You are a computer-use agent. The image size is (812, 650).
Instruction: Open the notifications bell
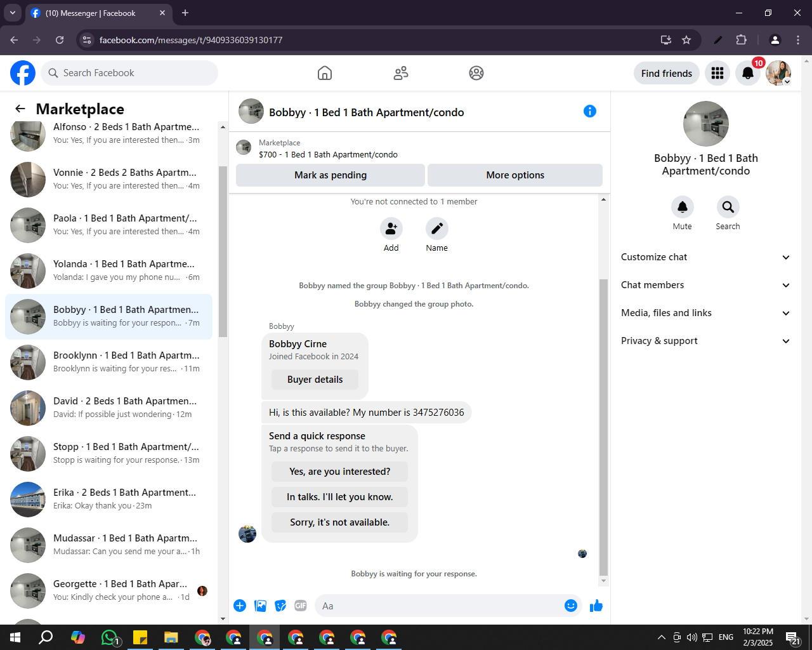point(748,73)
